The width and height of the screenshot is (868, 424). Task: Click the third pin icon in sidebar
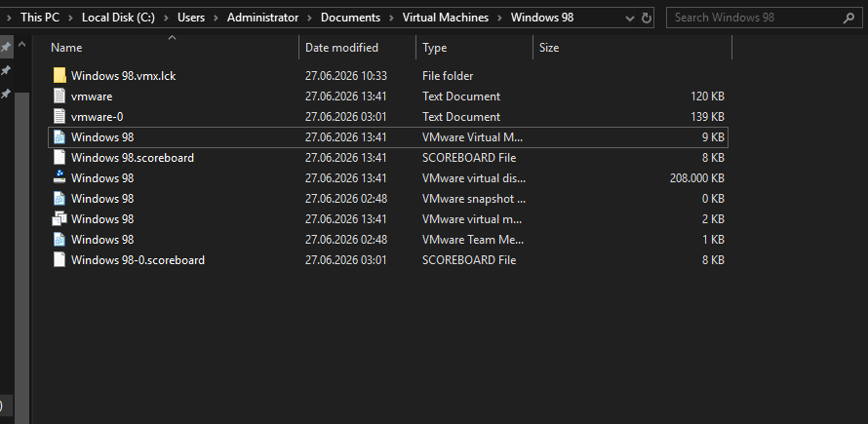[x=6, y=93]
